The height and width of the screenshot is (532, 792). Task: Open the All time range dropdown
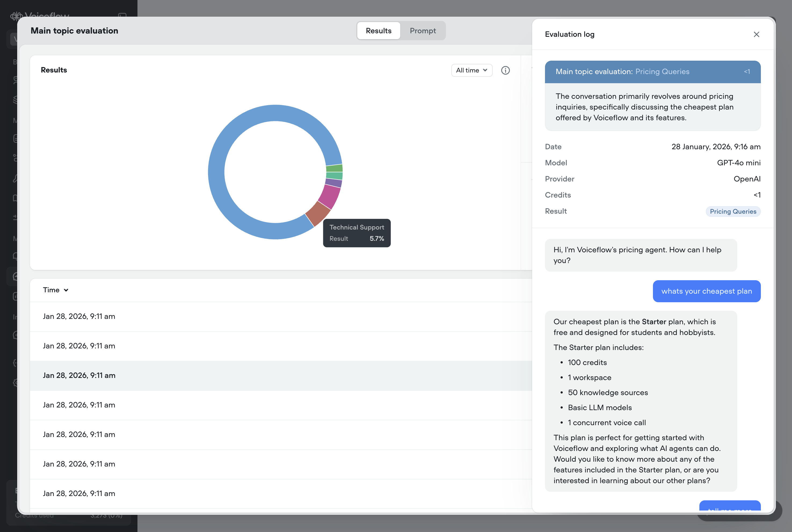(471, 70)
